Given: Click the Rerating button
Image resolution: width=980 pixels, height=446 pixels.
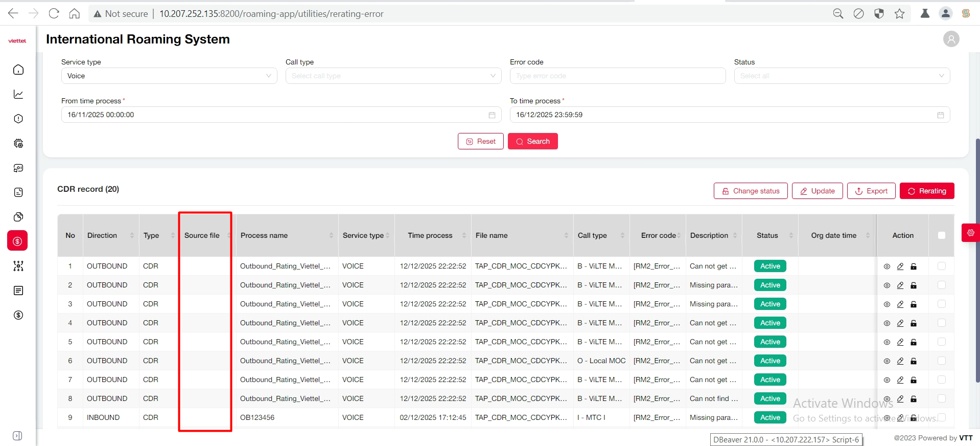Looking at the screenshot, I should coord(926,191).
